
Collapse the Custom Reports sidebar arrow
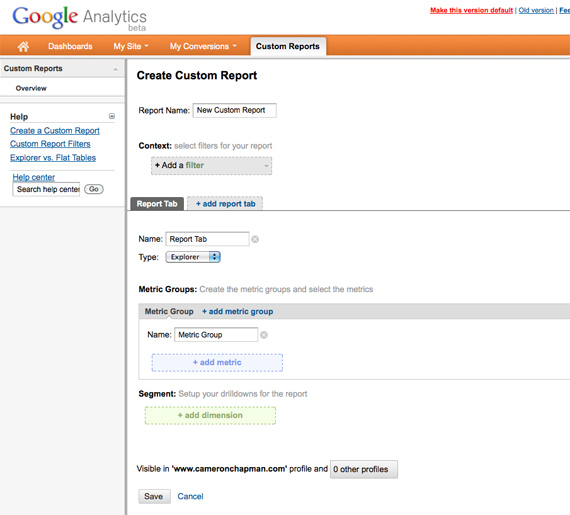click(116, 69)
